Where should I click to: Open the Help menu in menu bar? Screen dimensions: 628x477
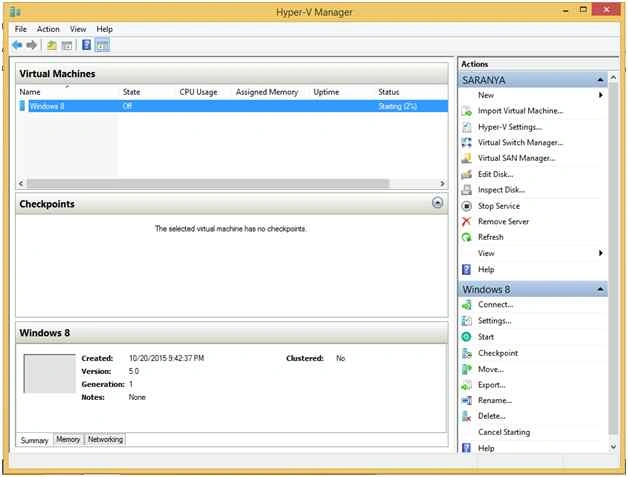click(105, 29)
